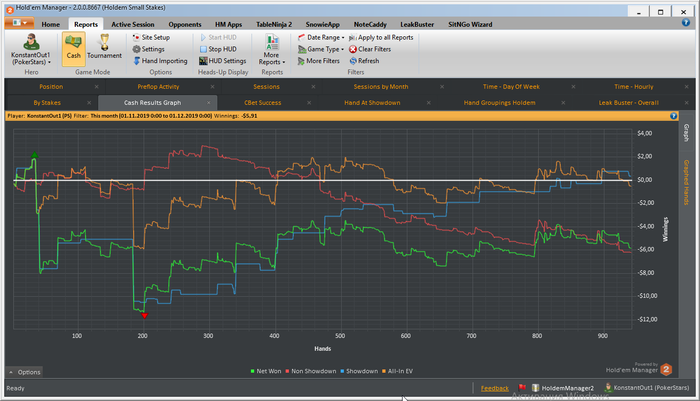Switch to Time - Hourly tab
The width and height of the screenshot is (700, 401).
(633, 87)
